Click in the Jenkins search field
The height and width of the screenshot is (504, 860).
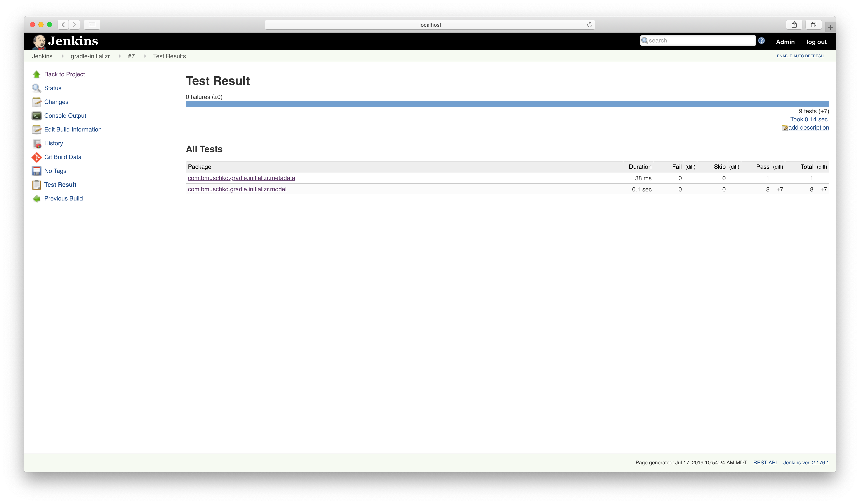click(700, 41)
